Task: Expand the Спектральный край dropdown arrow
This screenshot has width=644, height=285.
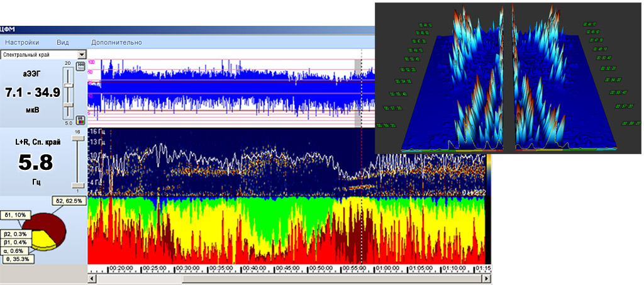Action: 82,54
